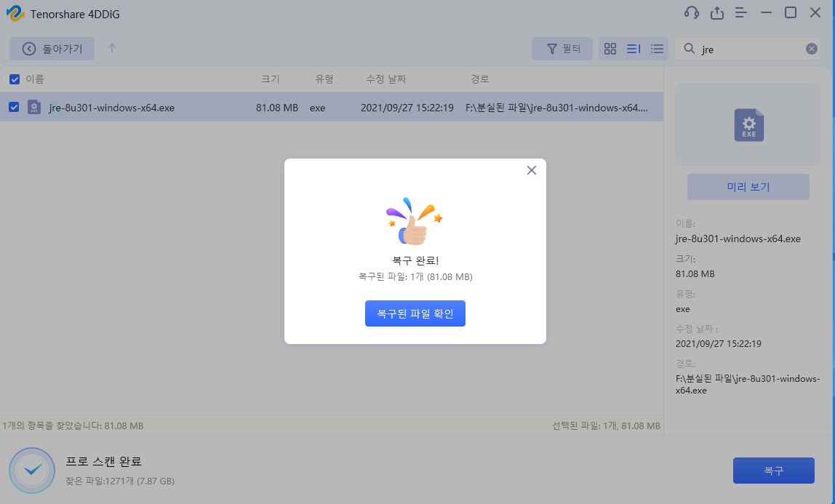The width and height of the screenshot is (835, 504).
Task: Click the thumbs-up celebration image
Action: [415, 221]
